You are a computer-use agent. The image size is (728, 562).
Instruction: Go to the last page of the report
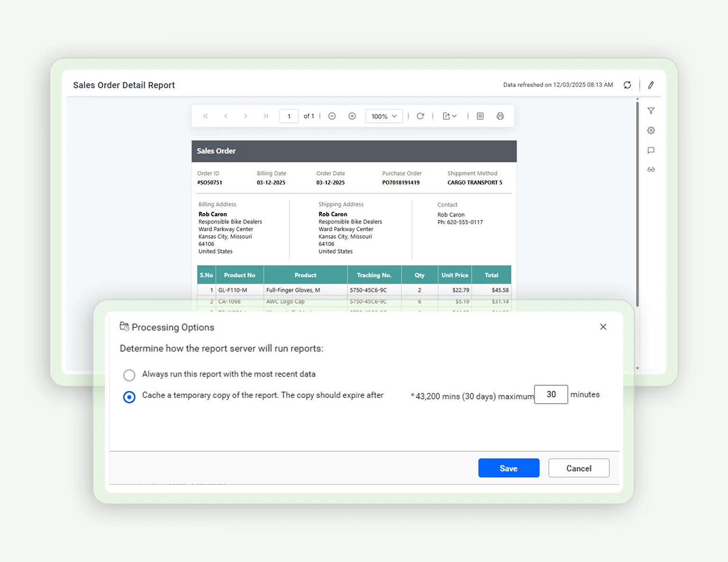(265, 116)
